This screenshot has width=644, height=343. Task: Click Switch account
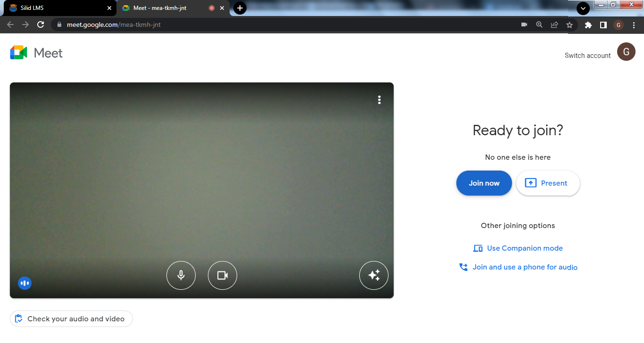pyautogui.click(x=587, y=56)
